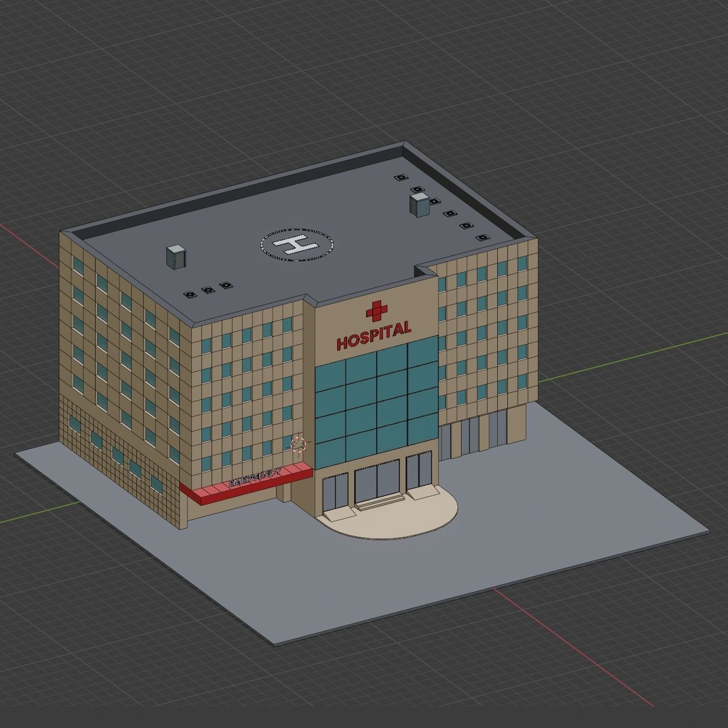Viewport: 728px width, 728px height.
Task: Select the 3D cursor near the emergency entrance
Action: coord(300,445)
